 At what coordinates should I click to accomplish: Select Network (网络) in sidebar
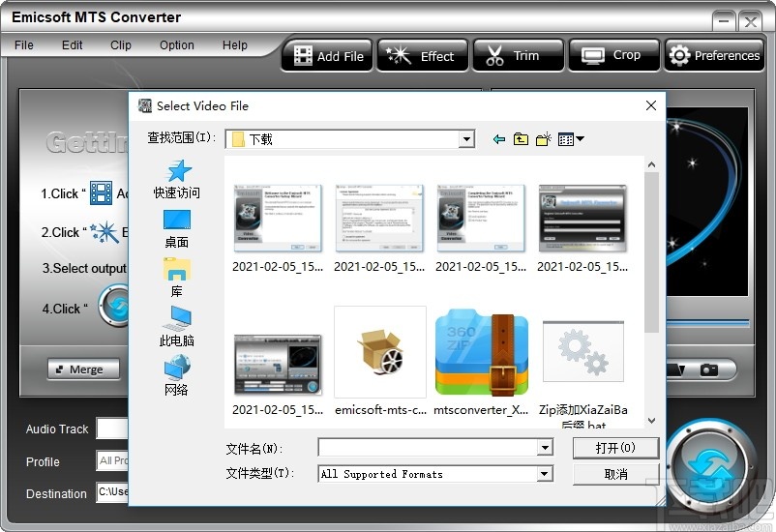(x=177, y=375)
